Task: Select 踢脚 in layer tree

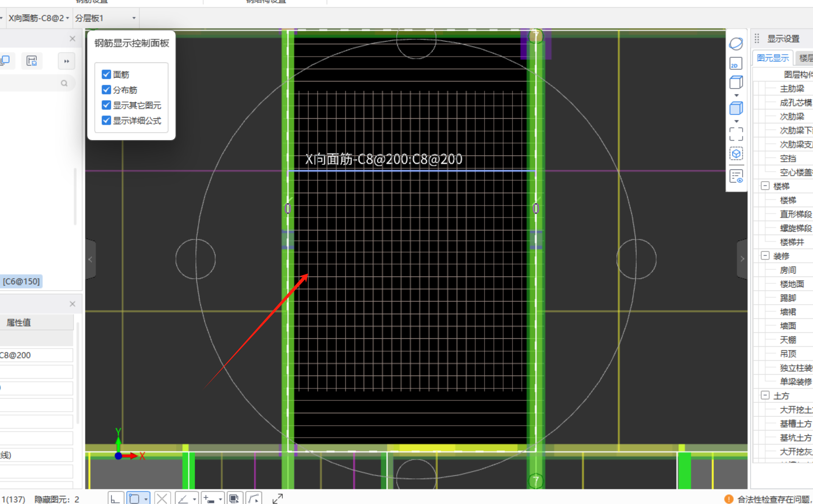Action: pos(788,298)
